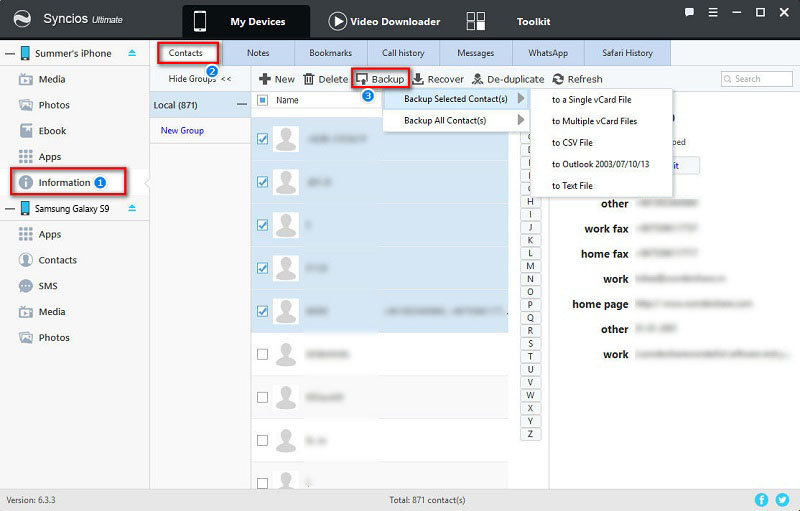Hide Groups panel toggle
The height and width of the screenshot is (511, 800).
200,79
